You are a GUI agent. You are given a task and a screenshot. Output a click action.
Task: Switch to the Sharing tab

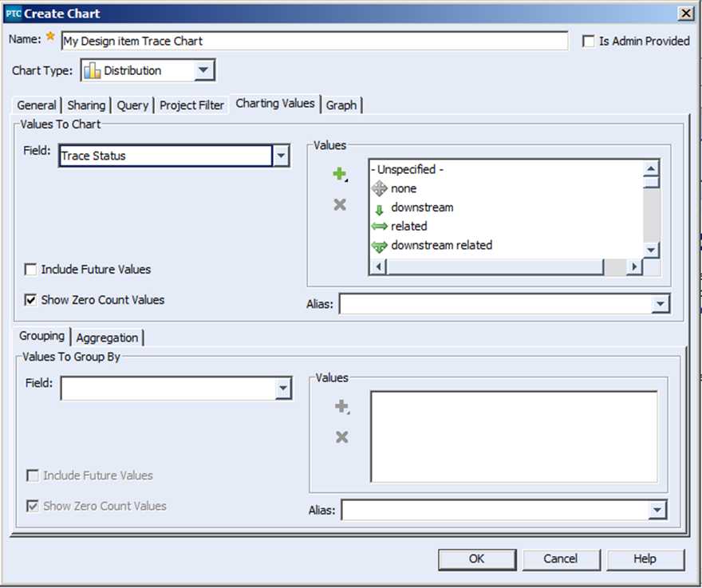[x=86, y=105]
